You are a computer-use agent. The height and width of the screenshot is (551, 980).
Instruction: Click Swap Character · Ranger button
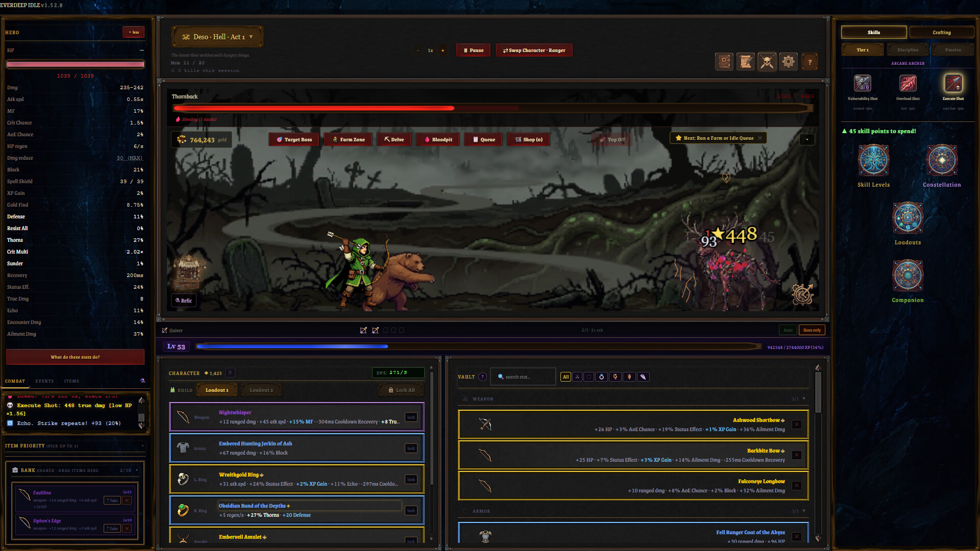[534, 51]
